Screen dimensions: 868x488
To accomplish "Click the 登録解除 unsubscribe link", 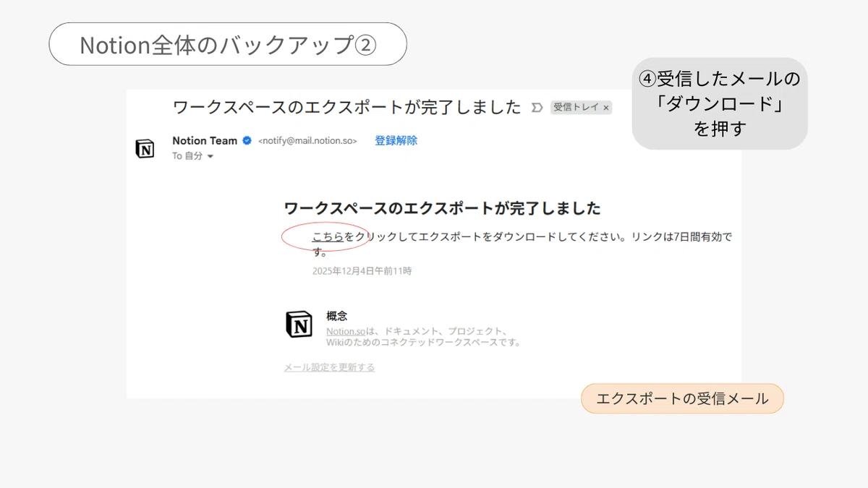I will (x=396, y=140).
